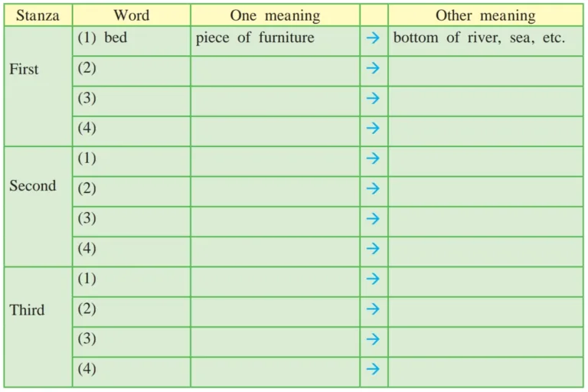Click the arrow in Second stanza row (1)
Viewport: 588px width, 392px height.
pyautogui.click(x=373, y=158)
